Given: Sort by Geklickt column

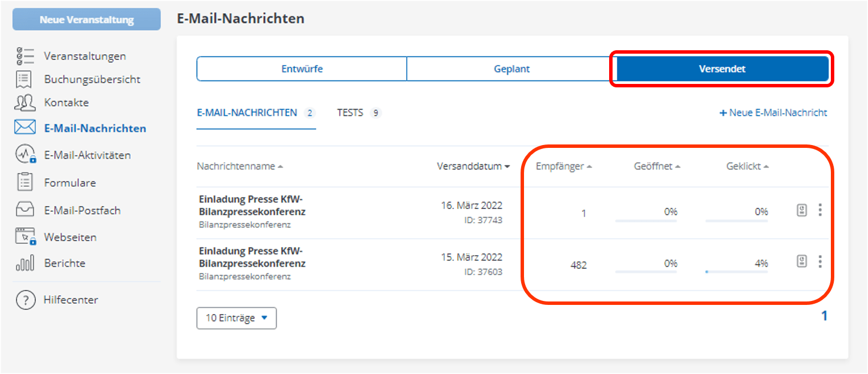Looking at the screenshot, I should [747, 166].
